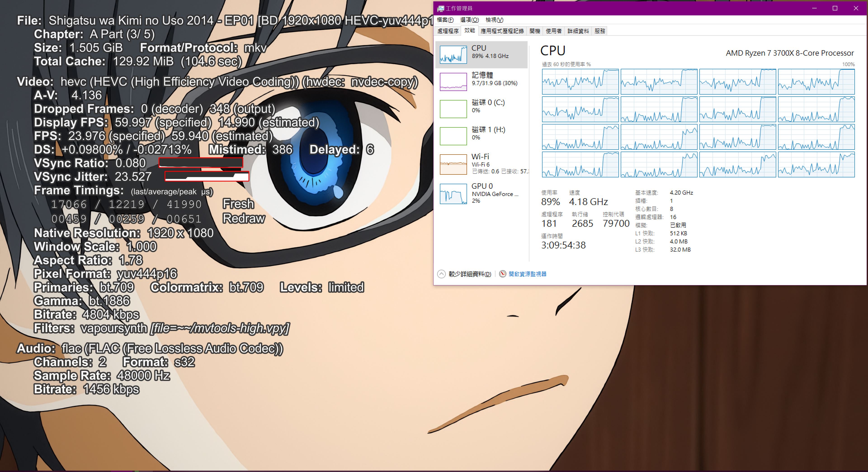Click the uptime value 3:09:54:38
Screen dimensions: 868x472
point(563,245)
